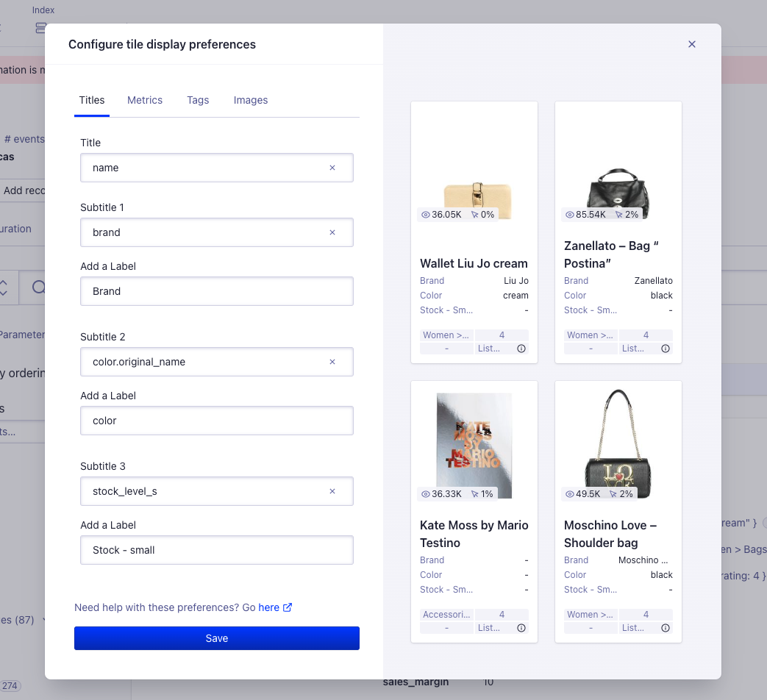
Task: Save the tile display preferences
Action: tap(216, 638)
